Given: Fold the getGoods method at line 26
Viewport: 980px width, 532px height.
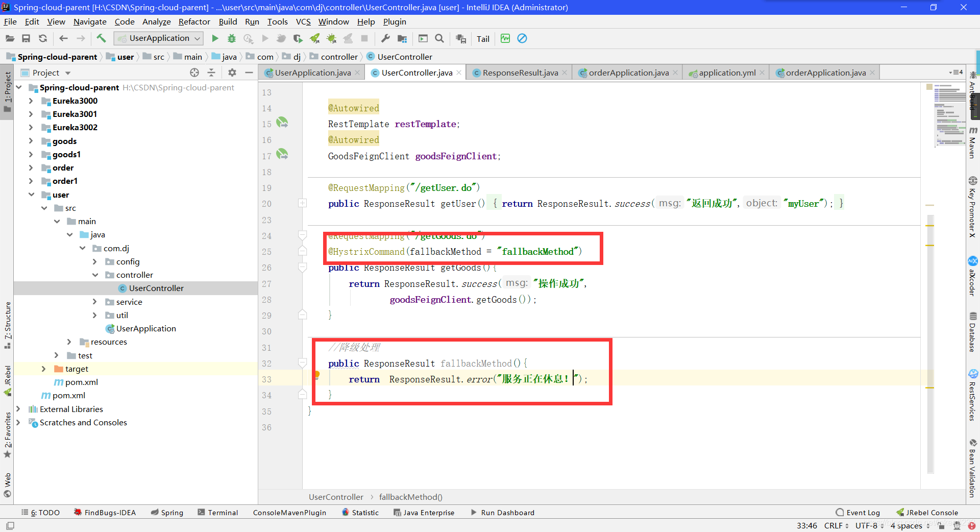Looking at the screenshot, I should [x=302, y=267].
